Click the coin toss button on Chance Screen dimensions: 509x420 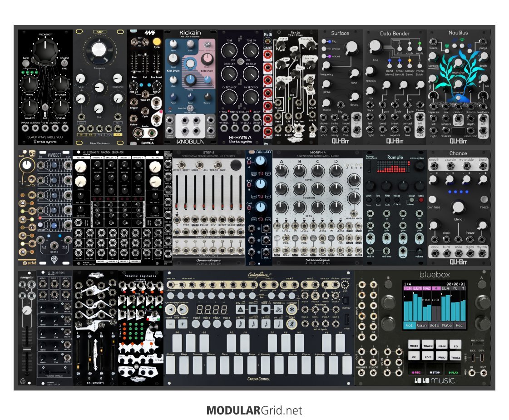point(432,199)
